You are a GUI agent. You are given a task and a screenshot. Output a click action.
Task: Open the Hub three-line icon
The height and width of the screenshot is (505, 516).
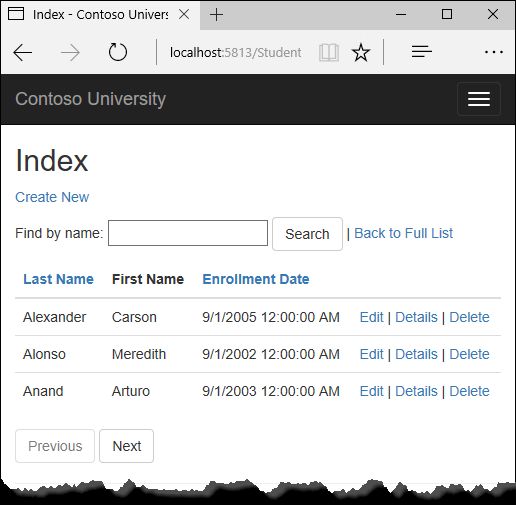(x=421, y=52)
